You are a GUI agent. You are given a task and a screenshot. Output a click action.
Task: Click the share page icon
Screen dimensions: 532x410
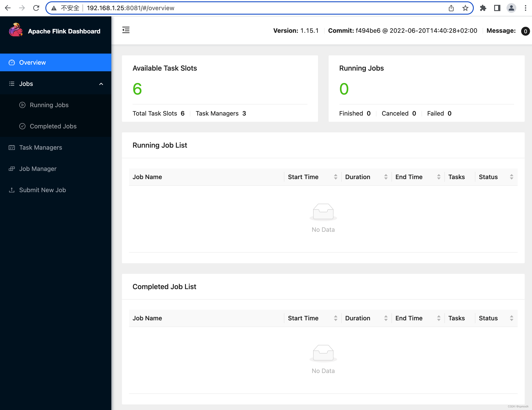[451, 8]
